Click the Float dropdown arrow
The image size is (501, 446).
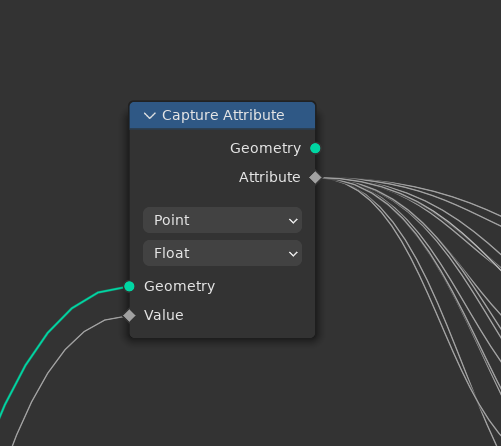pos(293,254)
